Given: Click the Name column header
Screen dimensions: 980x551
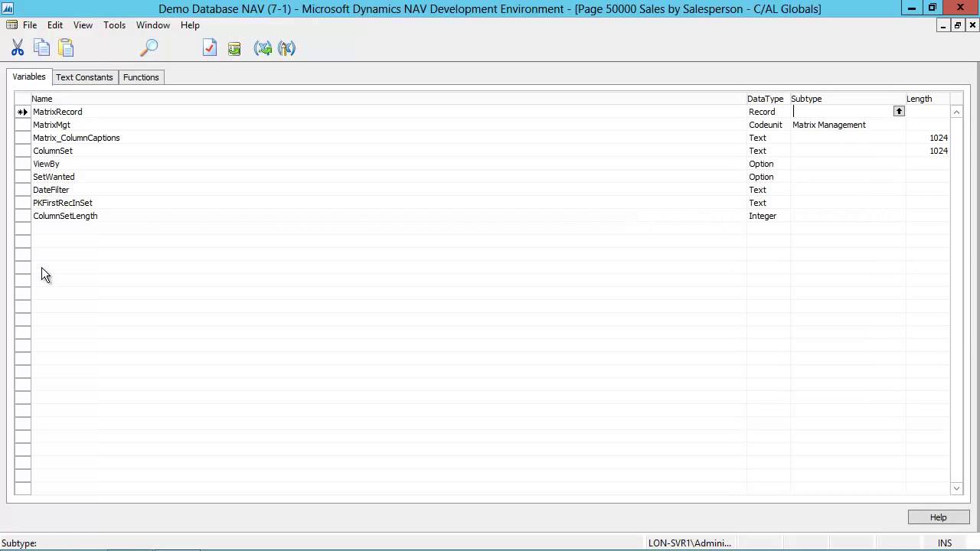Looking at the screenshot, I should (388, 99).
